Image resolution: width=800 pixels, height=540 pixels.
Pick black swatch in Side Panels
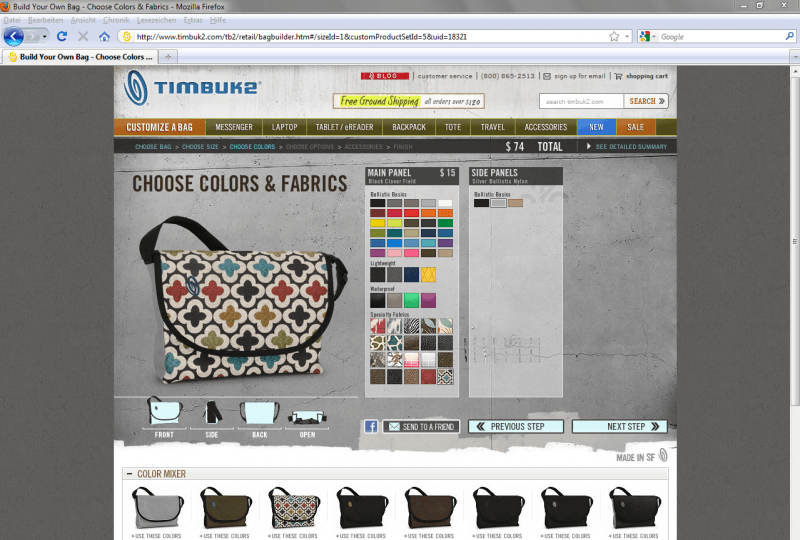[x=481, y=203]
